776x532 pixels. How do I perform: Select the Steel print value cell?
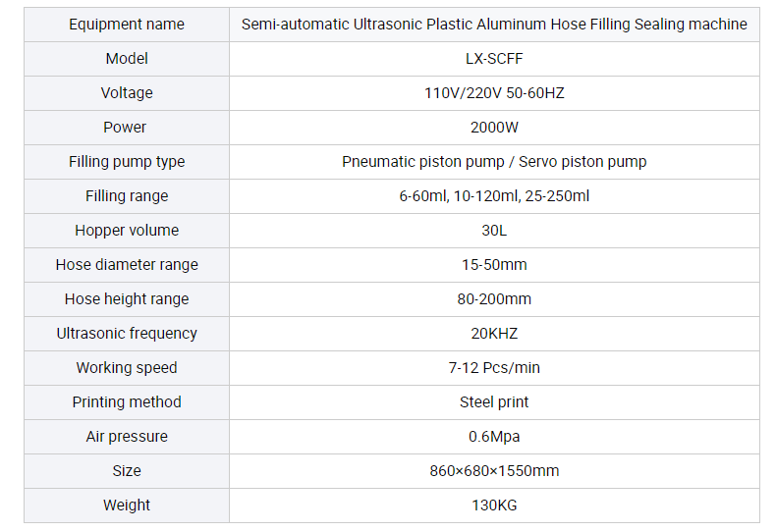[x=494, y=402]
